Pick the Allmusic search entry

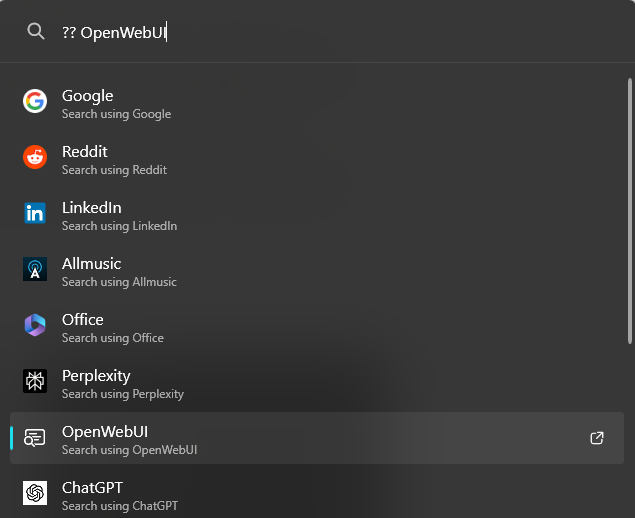tap(317, 272)
